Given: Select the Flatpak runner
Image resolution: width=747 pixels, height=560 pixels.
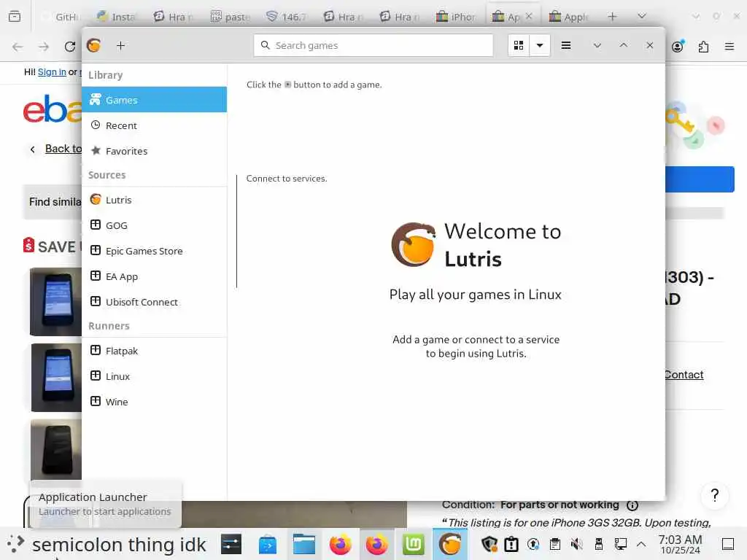Looking at the screenshot, I should 155,351.
